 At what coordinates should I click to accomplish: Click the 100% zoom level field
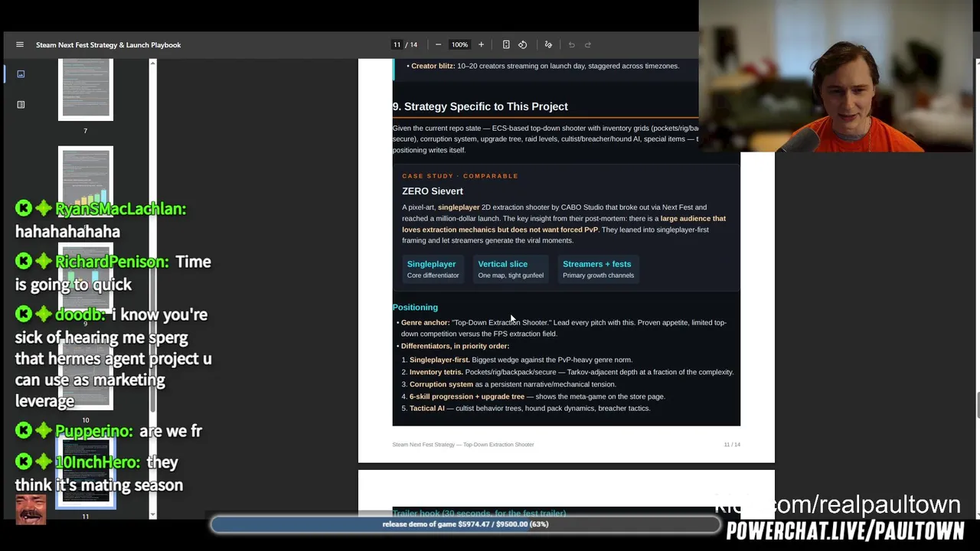pyautogui.click(x=459, y=44)
